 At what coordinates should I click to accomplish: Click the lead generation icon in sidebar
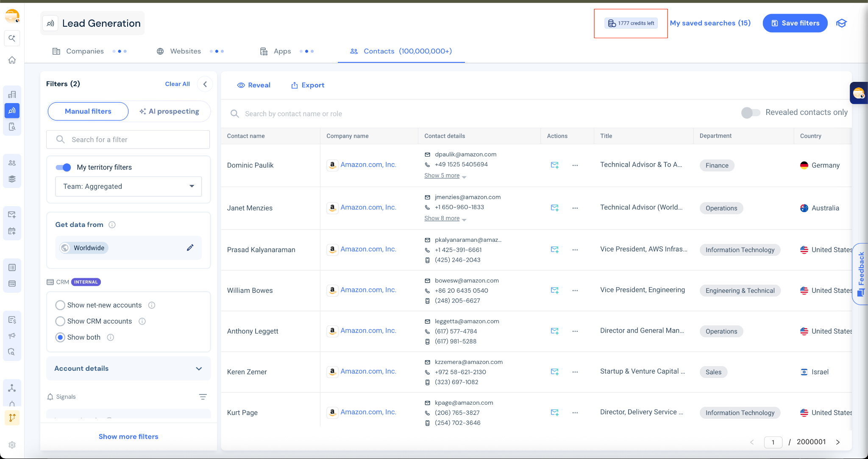[x=12, y=111]
